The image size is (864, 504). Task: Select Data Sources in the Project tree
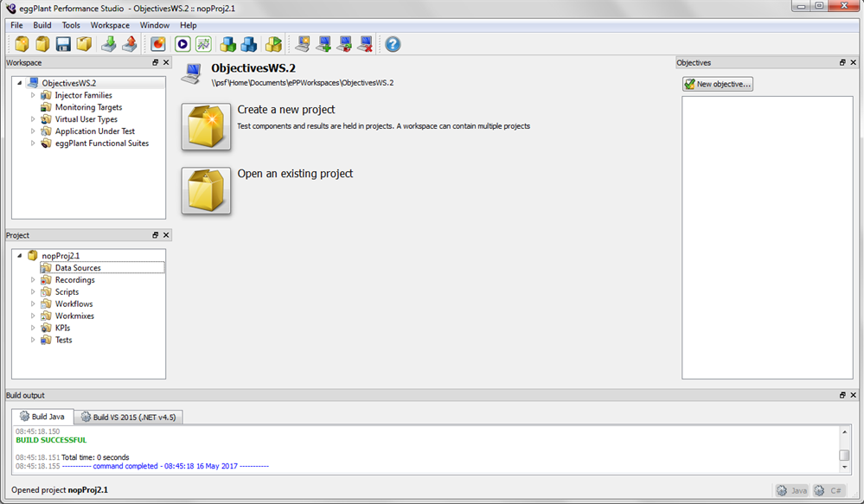click(78, 268)
